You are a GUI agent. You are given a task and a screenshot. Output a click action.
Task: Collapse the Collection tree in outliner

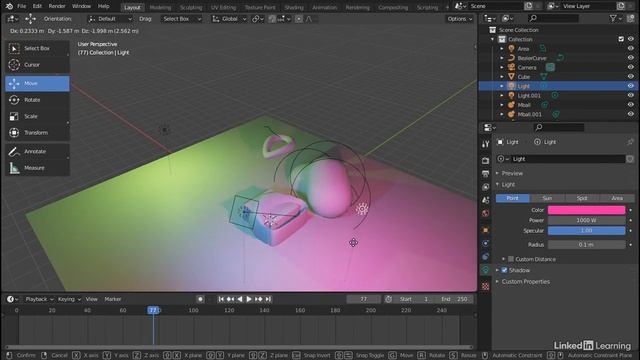point(493,39)
